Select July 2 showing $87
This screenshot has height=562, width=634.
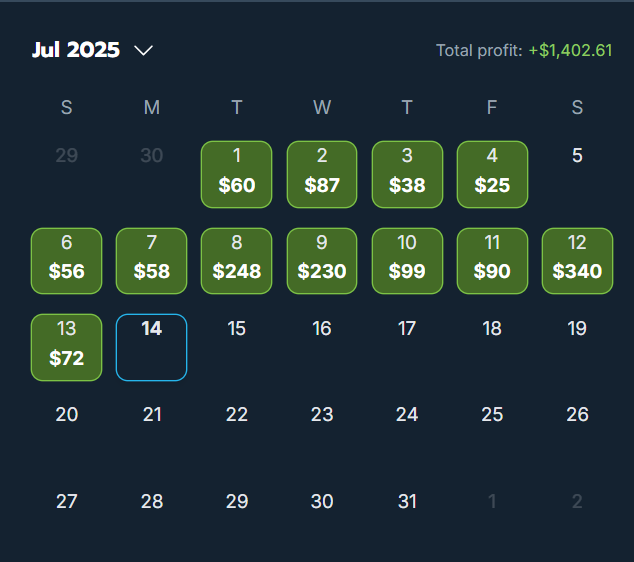click(322, 174)
